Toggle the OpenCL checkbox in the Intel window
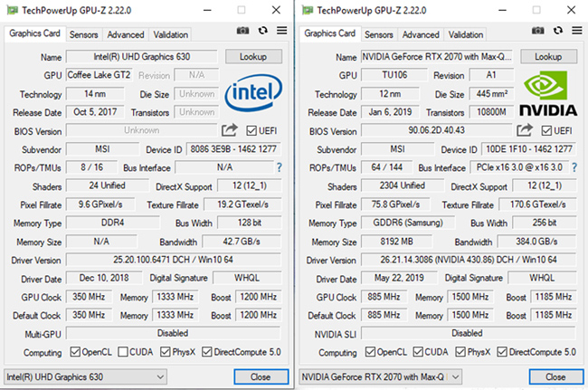Screen dimensions: 588x390 pyautogui.click(x=75, y=352)
